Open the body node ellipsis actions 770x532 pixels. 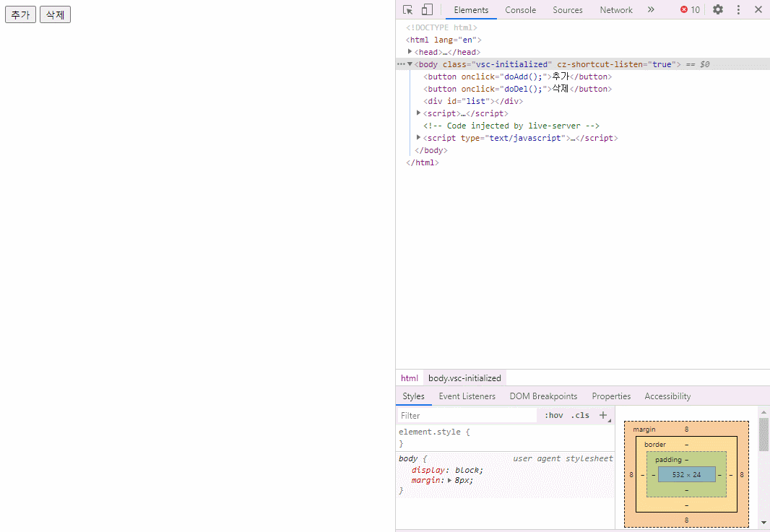tap(401, 64)
